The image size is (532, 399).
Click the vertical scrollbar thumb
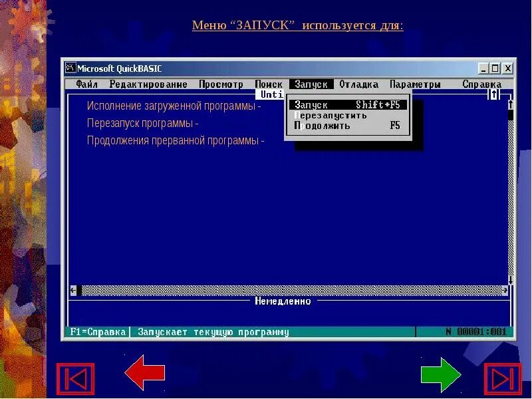(x=510, y=114)
